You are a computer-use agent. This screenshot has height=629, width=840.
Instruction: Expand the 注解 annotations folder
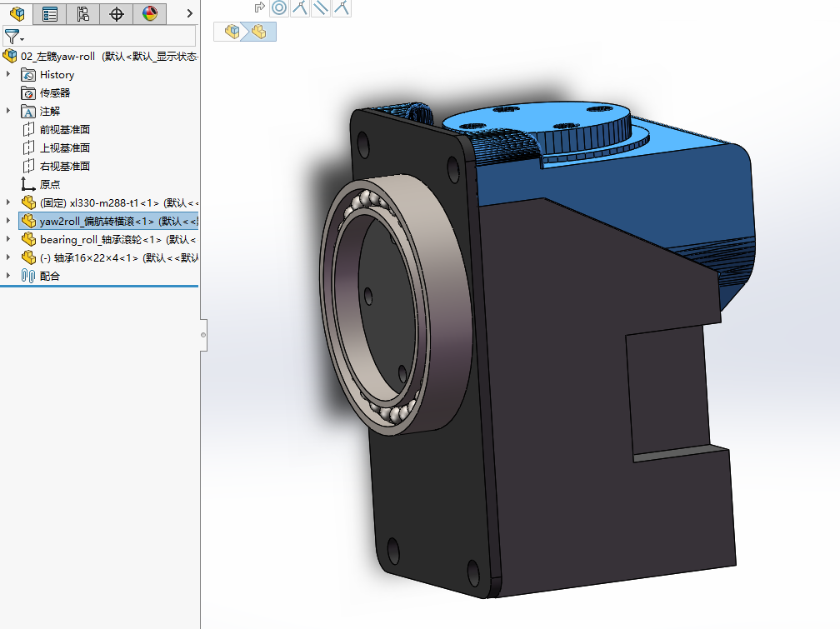click(x=8, y=110)
